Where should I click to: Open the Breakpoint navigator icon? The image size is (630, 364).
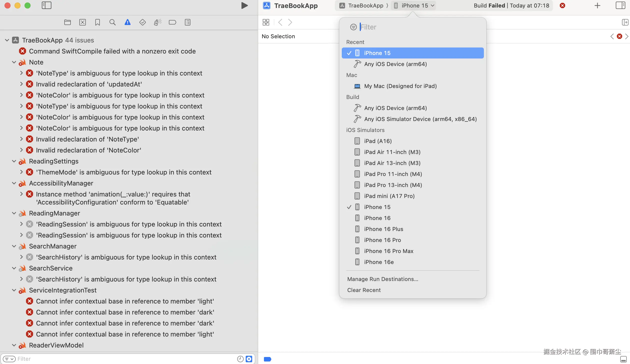click(x=173, y=22)
